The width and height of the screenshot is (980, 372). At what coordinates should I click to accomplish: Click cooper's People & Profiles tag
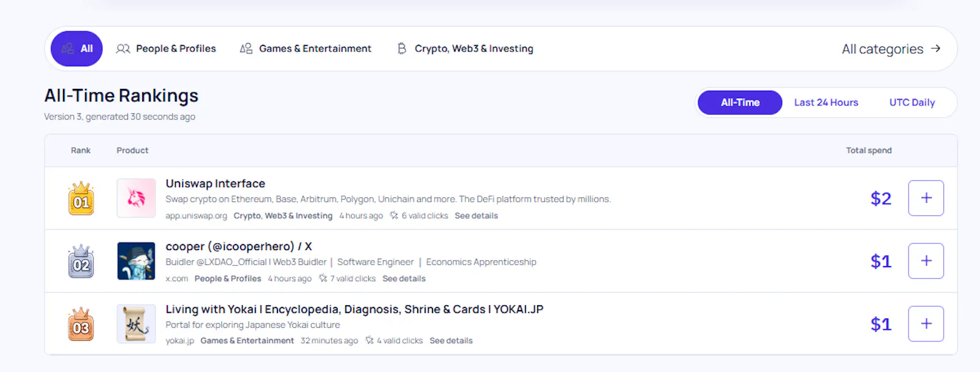click(228, 278)
